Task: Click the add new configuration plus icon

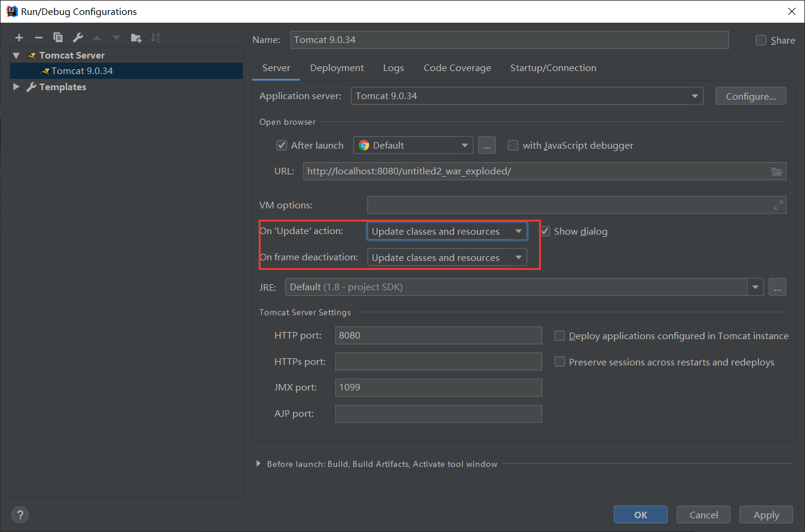Action: [19, 38]
